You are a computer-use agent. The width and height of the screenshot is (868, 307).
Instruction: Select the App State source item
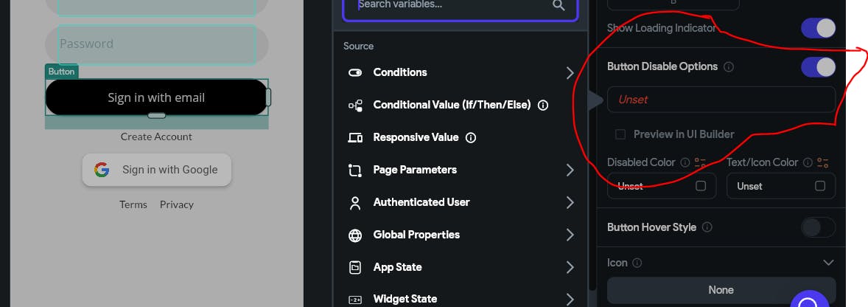click(461, 267)
